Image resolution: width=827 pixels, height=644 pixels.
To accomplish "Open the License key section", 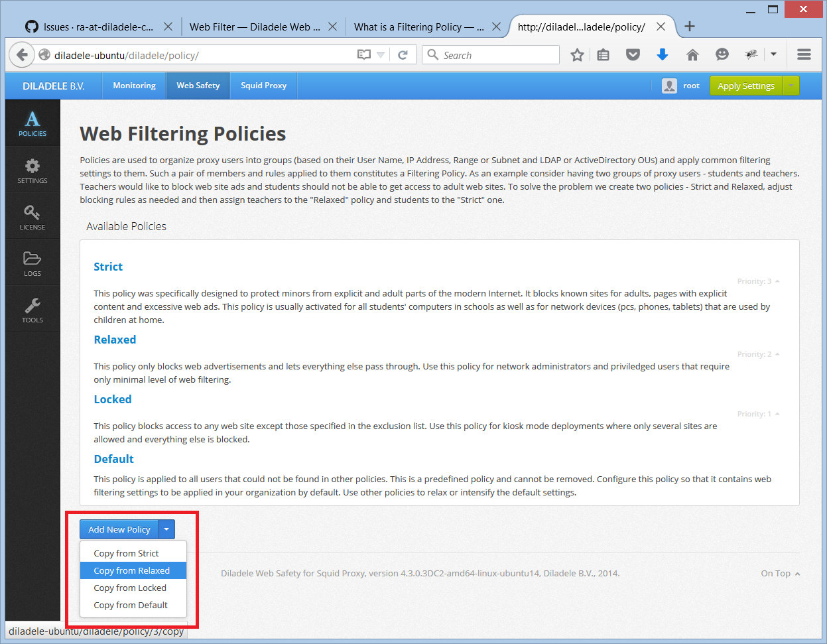I will point(32,217).
